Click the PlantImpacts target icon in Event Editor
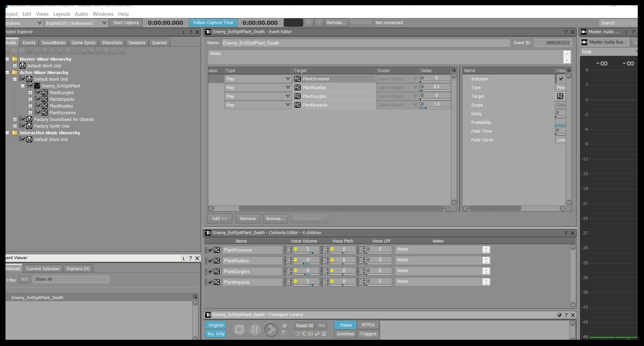This screenshot has width=644, height=346. 298,105
